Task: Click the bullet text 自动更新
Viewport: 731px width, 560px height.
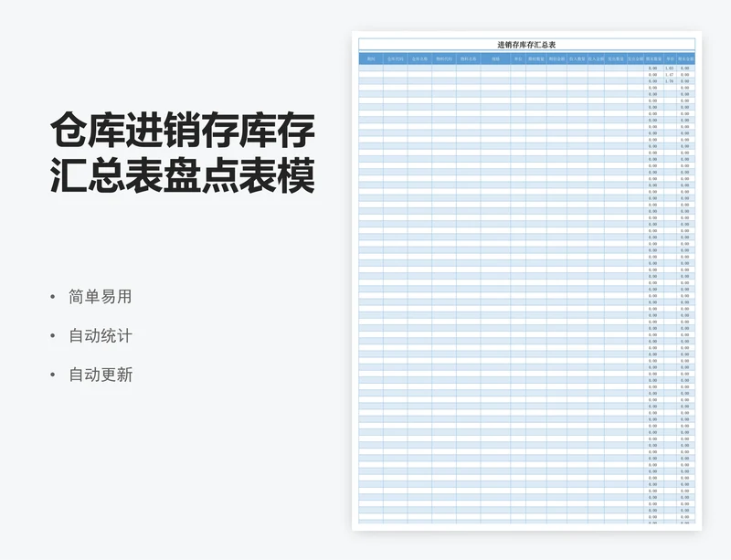Action: coord(101,375)
